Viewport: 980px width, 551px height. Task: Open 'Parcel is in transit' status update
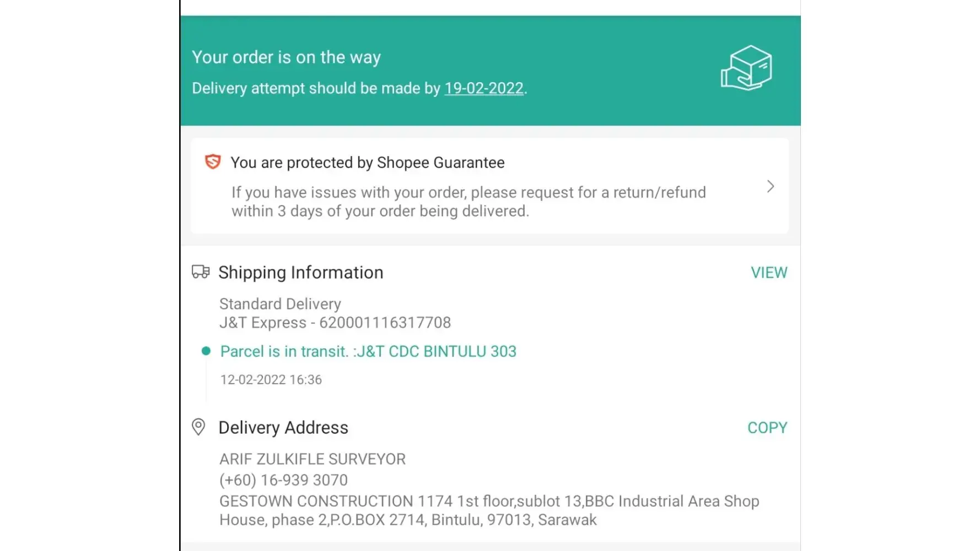(x=368, y=352)
